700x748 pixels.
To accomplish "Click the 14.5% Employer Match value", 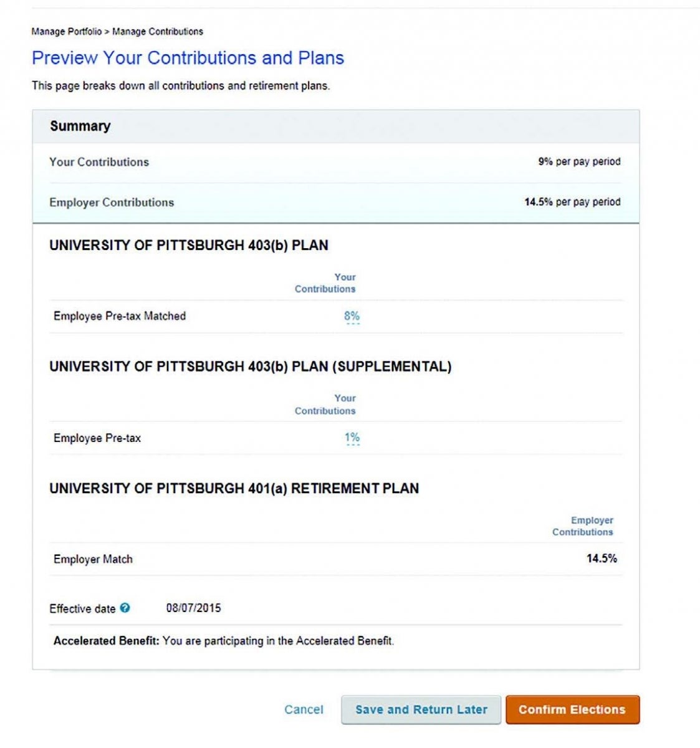I will pos(602,559).
